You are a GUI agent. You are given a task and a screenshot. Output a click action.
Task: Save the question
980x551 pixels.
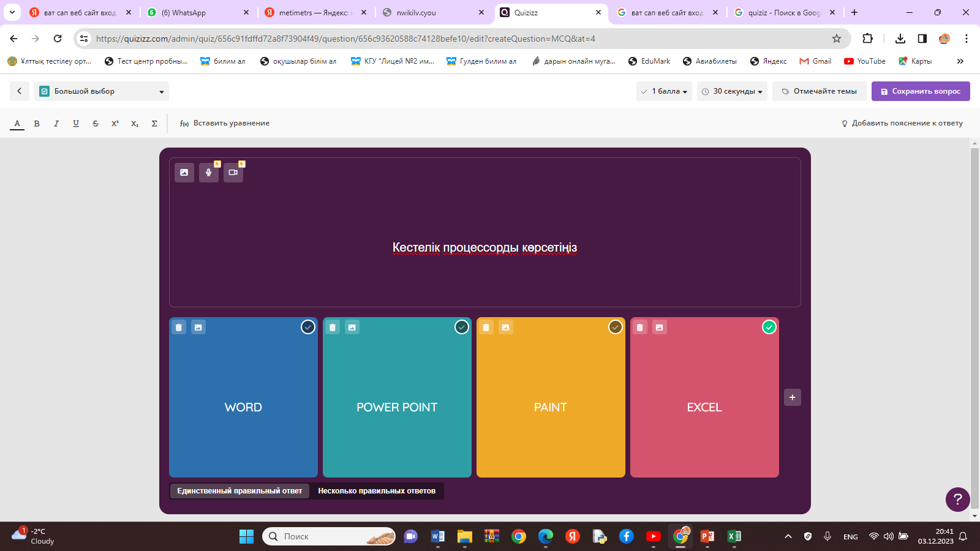click(921, 91)
